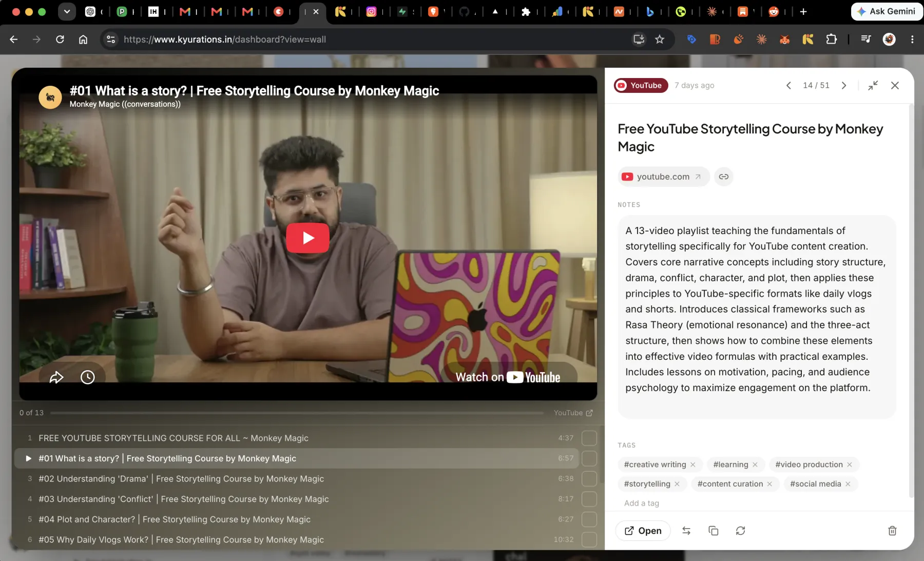This screenshot has width=924, height=561.
Task: Open the youtube.com source link chip
Action: coord(663,177)
